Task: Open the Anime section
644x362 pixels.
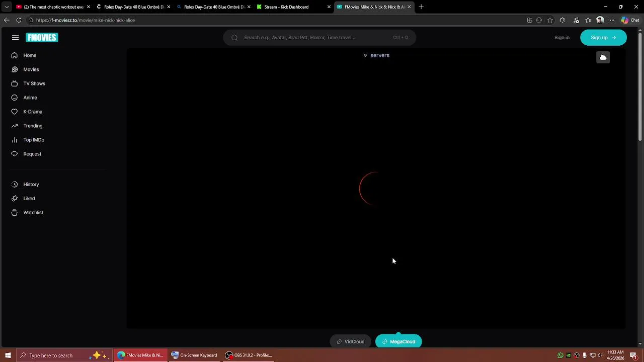Action: pyautogui.click(x=30, y=98)
